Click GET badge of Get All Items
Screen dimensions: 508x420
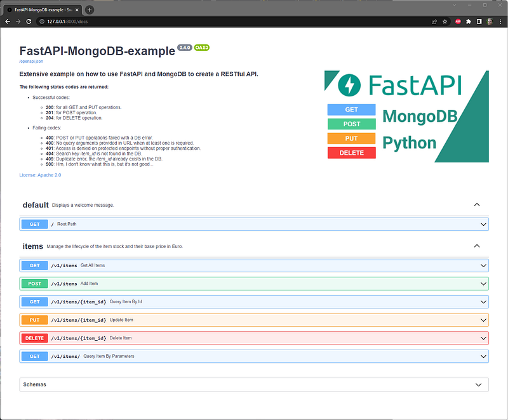(35, 266)
